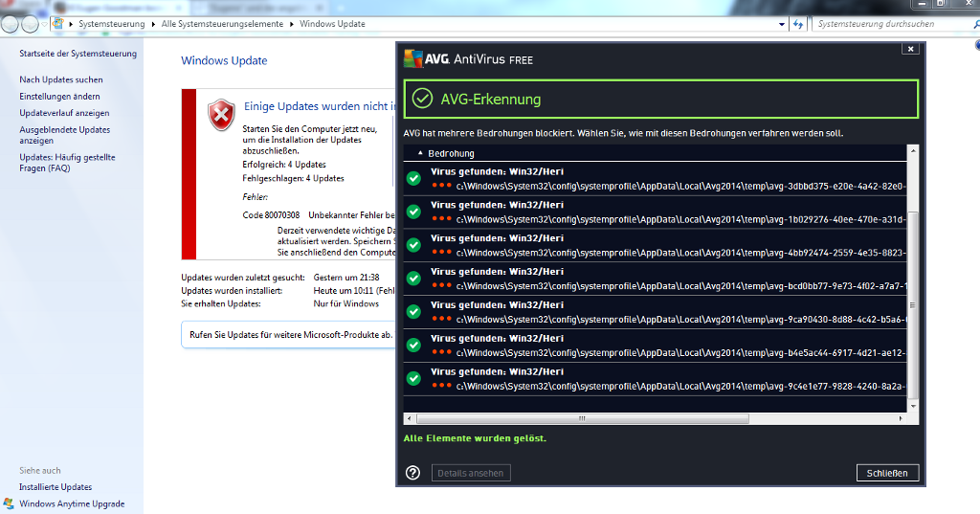Image resolution: width=980 pixels, height=514 pixels.
Task: Click the horizontal scroll right arrow
Action: tap(901, 418)
